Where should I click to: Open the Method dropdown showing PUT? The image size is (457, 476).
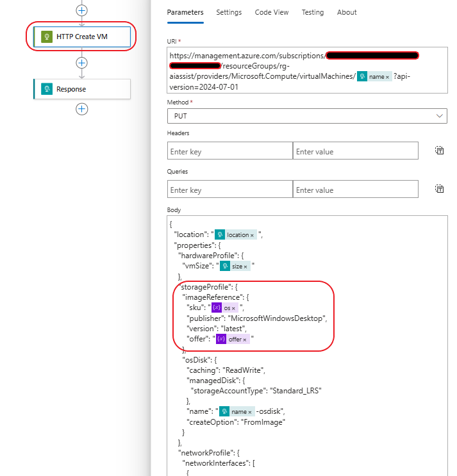(307, 116)
